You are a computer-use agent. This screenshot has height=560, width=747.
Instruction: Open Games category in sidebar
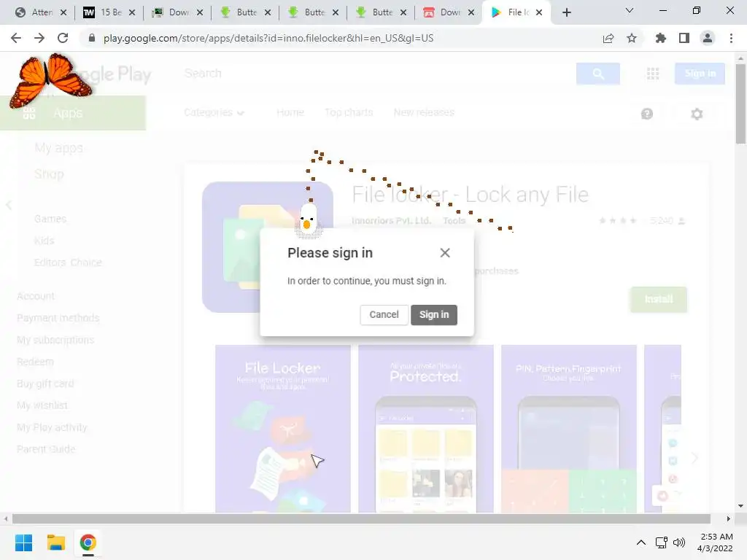pyautogui.click(x=50, y=219)
